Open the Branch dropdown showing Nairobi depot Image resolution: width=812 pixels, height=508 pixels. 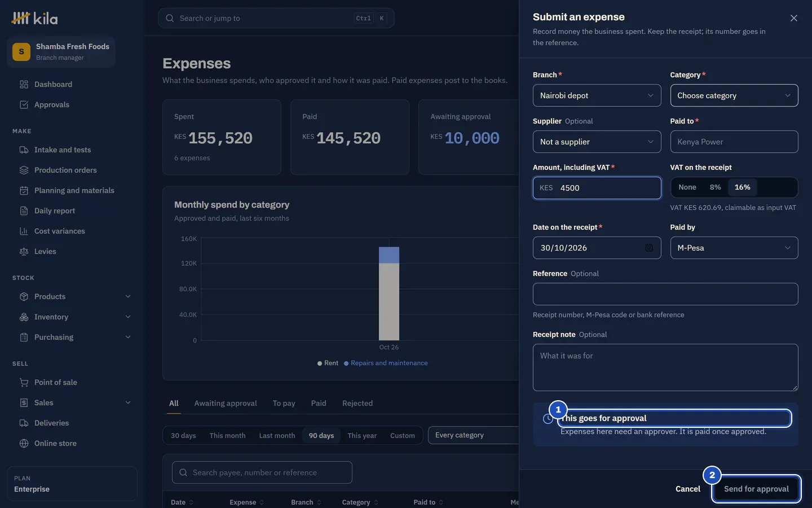[x=597, y=95]
